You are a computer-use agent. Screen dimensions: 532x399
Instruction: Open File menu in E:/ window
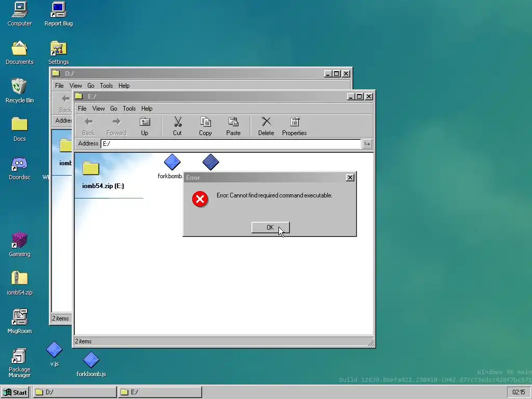coord(82,109)
